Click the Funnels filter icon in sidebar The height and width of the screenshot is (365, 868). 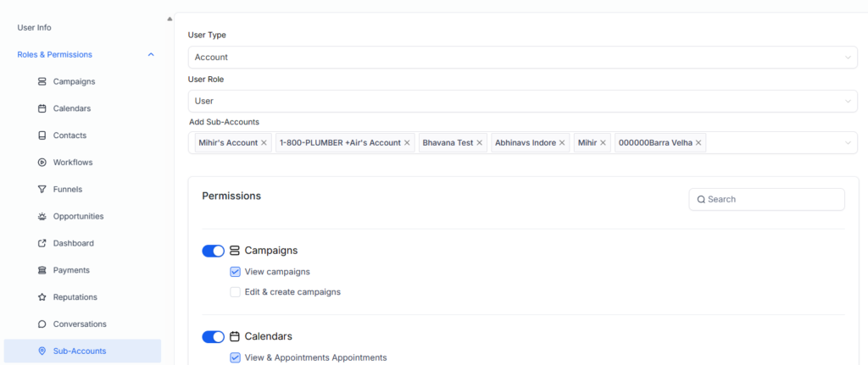click(x=42, y=190)
